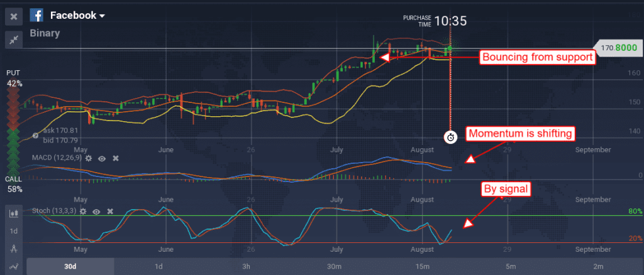The height and width of the screenshot is (275, 644).
Task: Select the 1d time range tab
Action: point(158,266)
